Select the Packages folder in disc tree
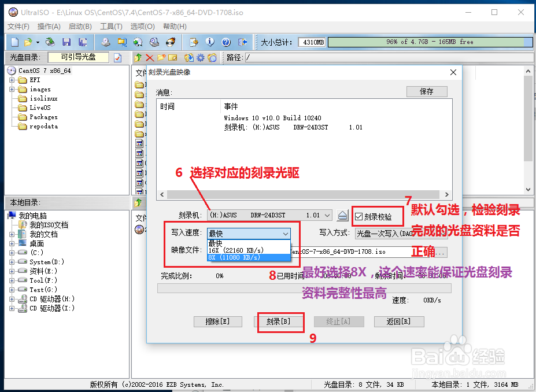Screen dimensions: 536x392 click(x=43, y=117)
